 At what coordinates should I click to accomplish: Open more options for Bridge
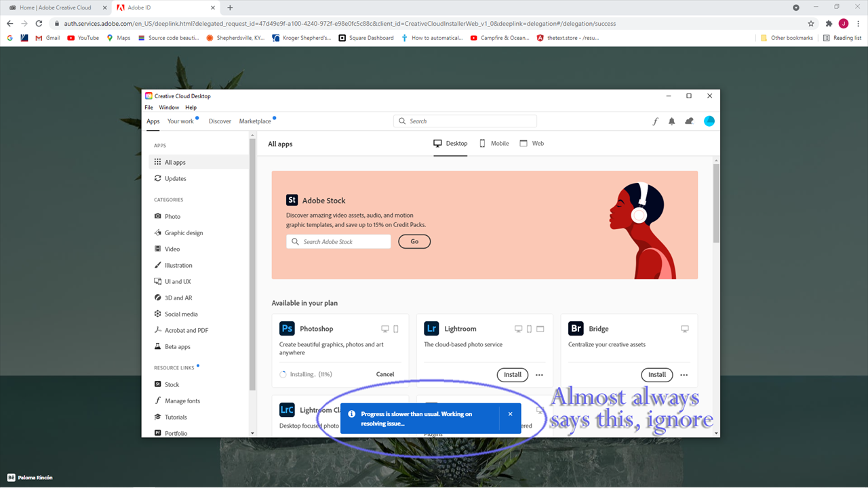coord(684,375)
